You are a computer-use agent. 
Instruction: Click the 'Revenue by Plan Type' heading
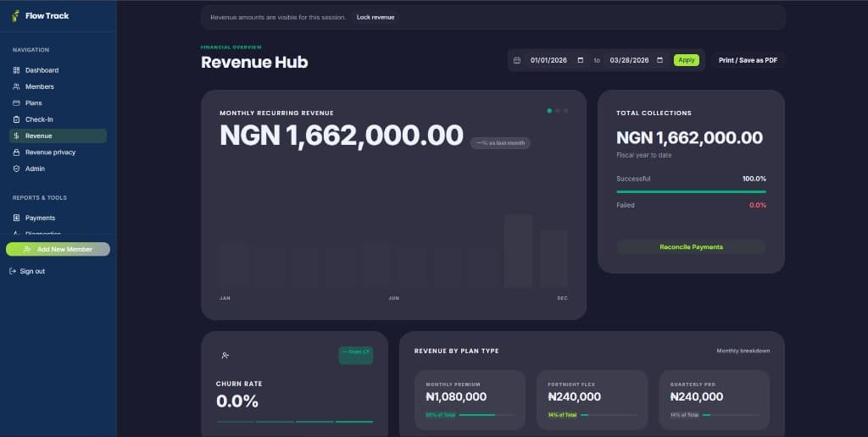pos(456,351)
